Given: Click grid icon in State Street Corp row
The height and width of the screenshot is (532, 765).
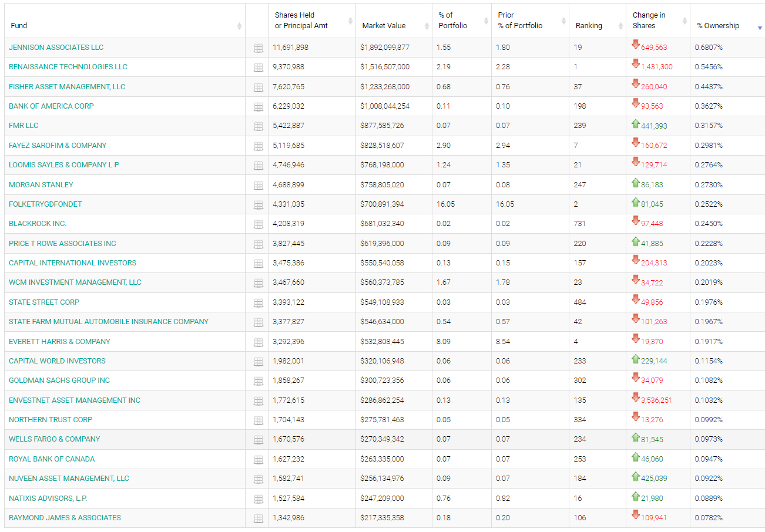Looking at the screenshot, I should pos(259,303).
